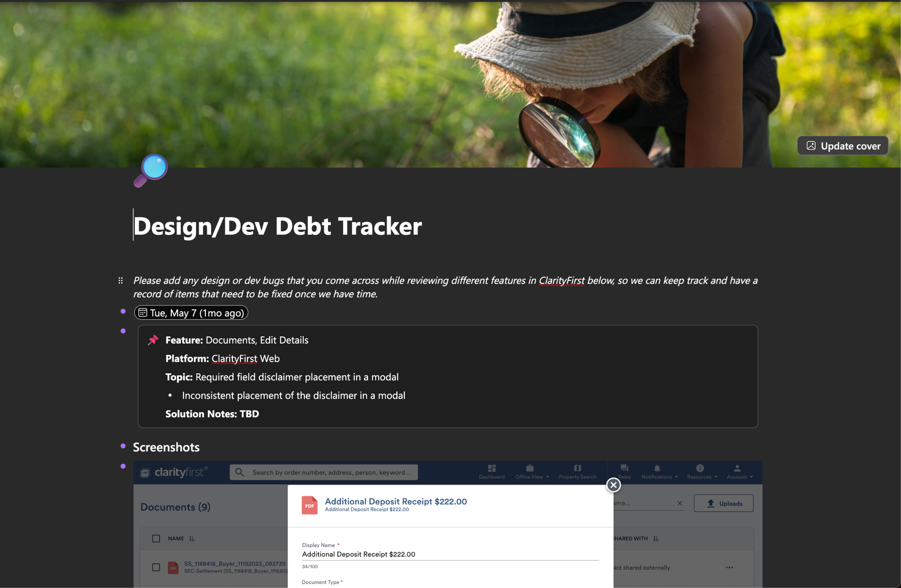Click the Relay chat icon
Image resolution: width=901 pixels, height=588 pixels.
pyautogui.click(x=624, y=469)
